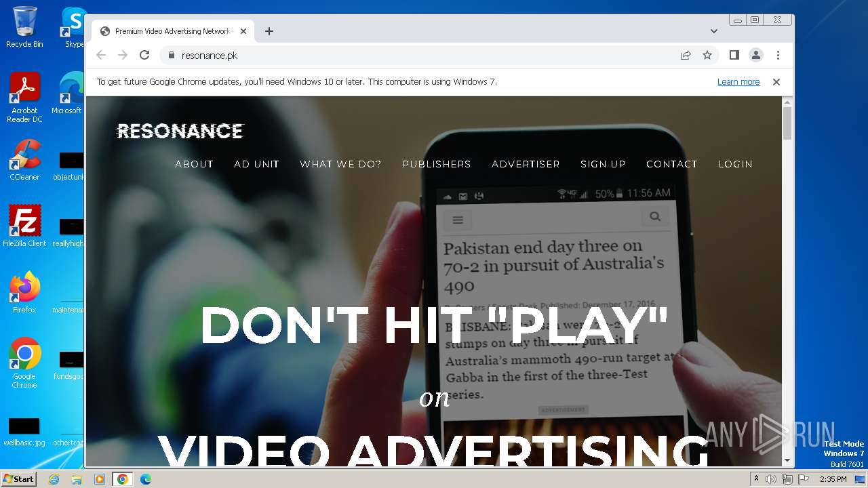This screenshot has height=488, width=868.
Task: Open the Chrome profile avatar
Action: (756, 55)
